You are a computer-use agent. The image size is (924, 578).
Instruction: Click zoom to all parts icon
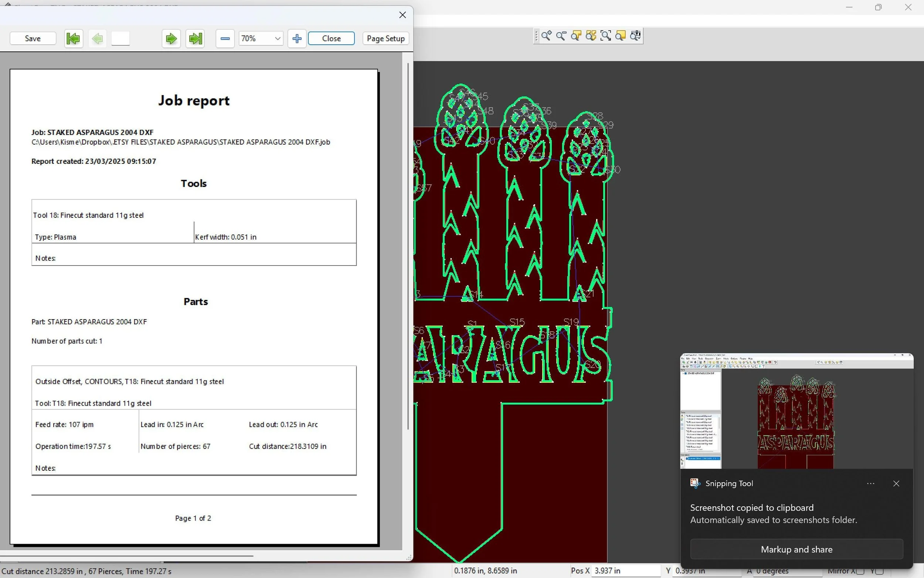coord(591,36)
